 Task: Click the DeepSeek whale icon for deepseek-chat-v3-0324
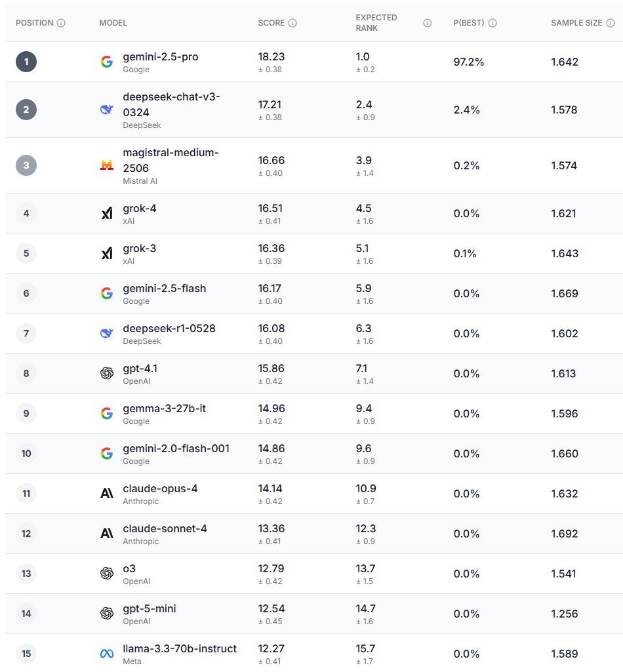[107, 110]
